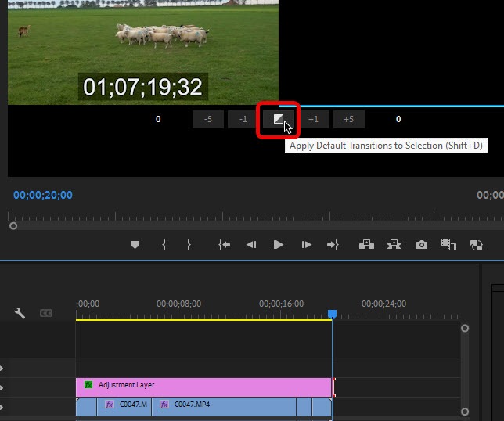Open timeline display settings wrench

(20, 313)
